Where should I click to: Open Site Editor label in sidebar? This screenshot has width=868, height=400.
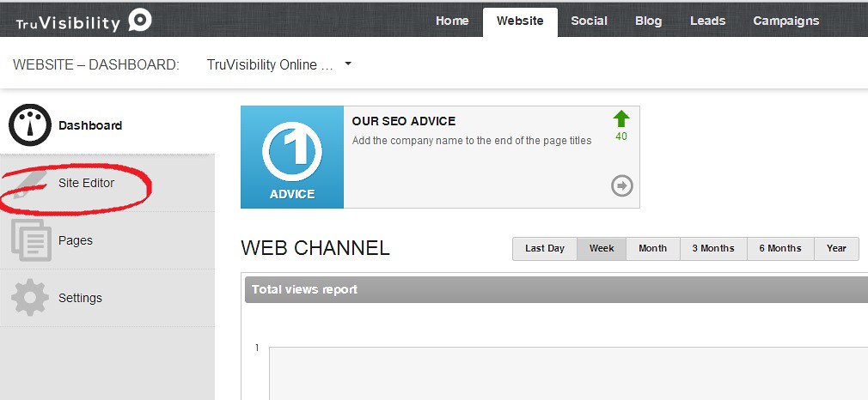coord(86,183)
